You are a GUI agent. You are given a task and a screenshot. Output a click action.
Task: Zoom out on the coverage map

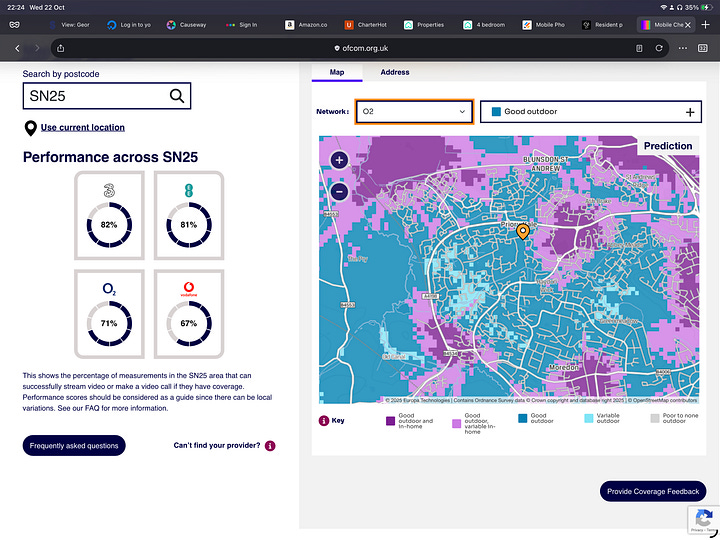(x=339, y=191)
